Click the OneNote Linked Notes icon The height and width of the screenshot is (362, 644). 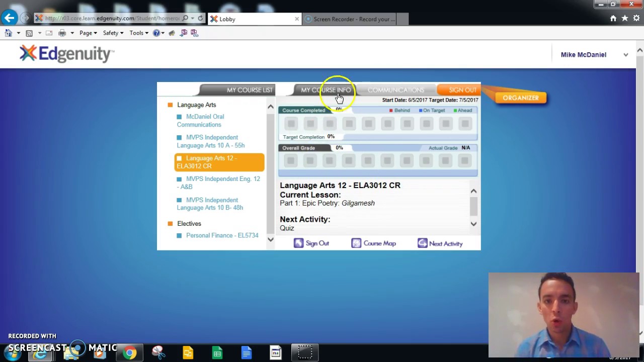pos(195,33)
